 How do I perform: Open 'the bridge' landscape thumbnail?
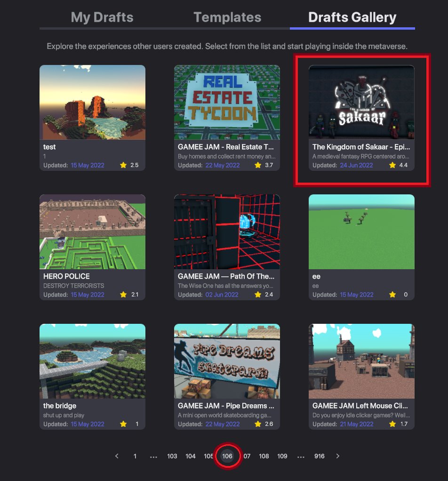point(92,361)
